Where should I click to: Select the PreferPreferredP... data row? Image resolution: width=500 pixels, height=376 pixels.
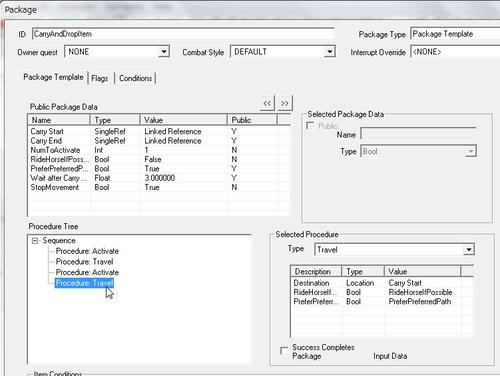(159, 169)
